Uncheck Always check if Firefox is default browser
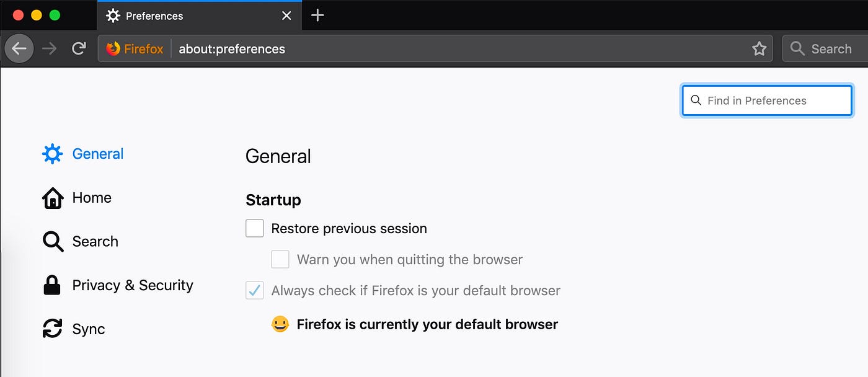 click(255, 290)
